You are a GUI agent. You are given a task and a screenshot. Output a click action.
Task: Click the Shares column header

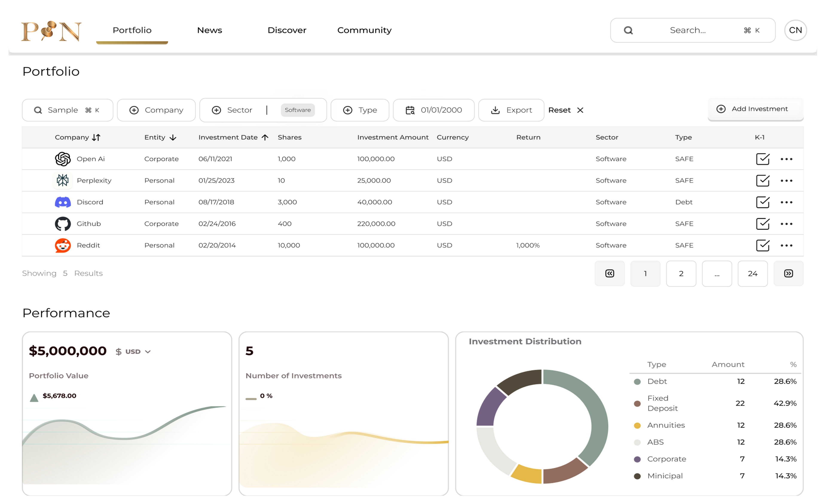[x=289, y=137]
